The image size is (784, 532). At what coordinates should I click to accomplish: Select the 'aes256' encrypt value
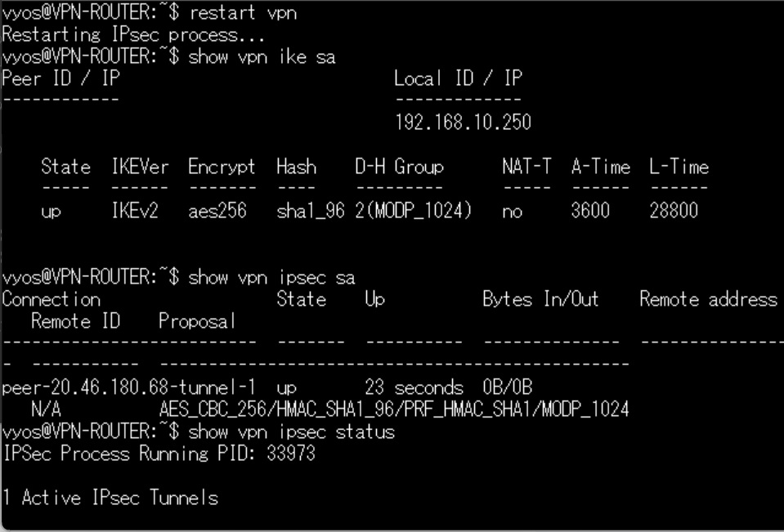coord(217,211)
